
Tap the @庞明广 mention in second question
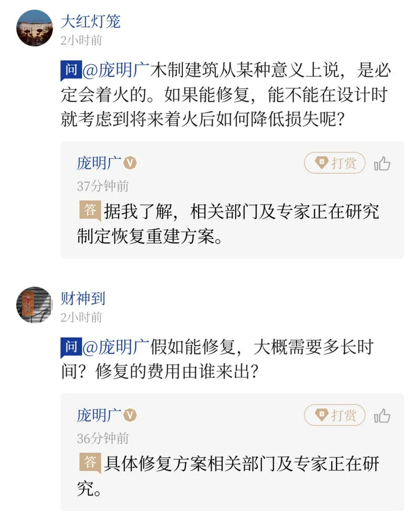[115, 347]
